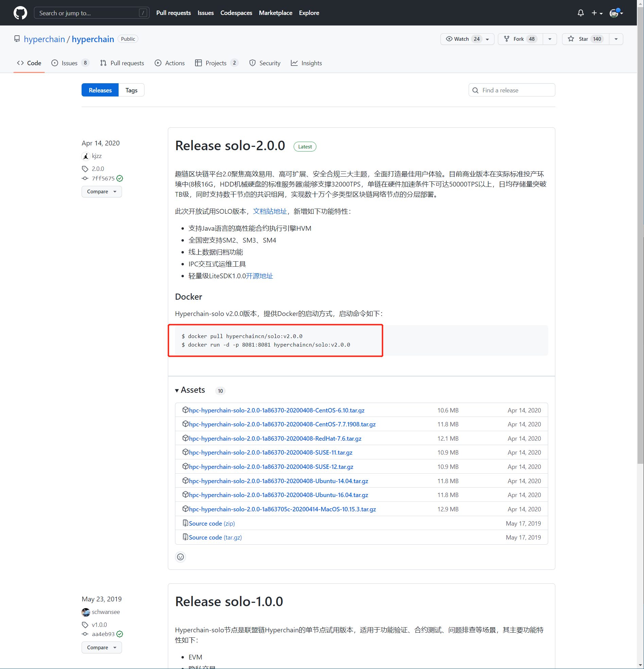Switch to the Tags view
644x669 pixels.
[x=132, y=90]
